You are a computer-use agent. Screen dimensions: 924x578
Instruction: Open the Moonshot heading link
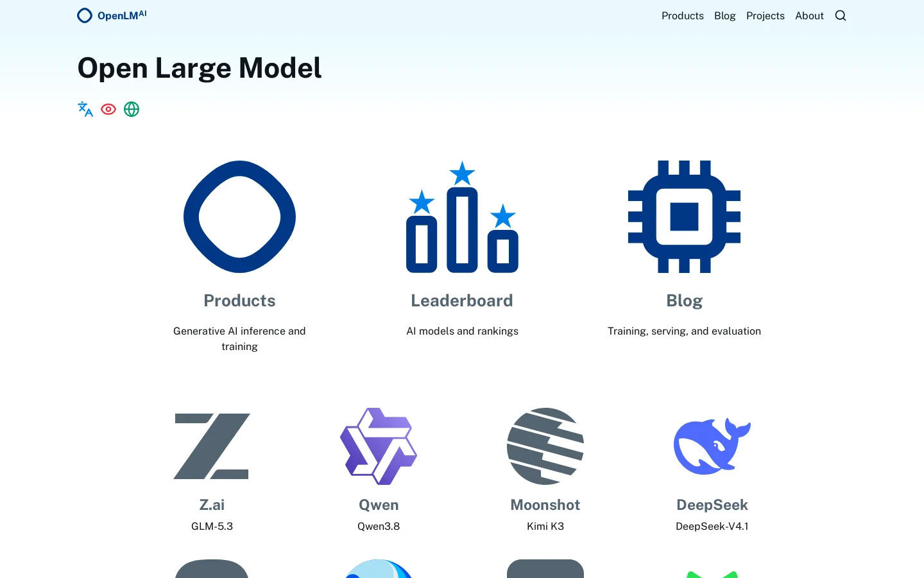click(545, 505)
